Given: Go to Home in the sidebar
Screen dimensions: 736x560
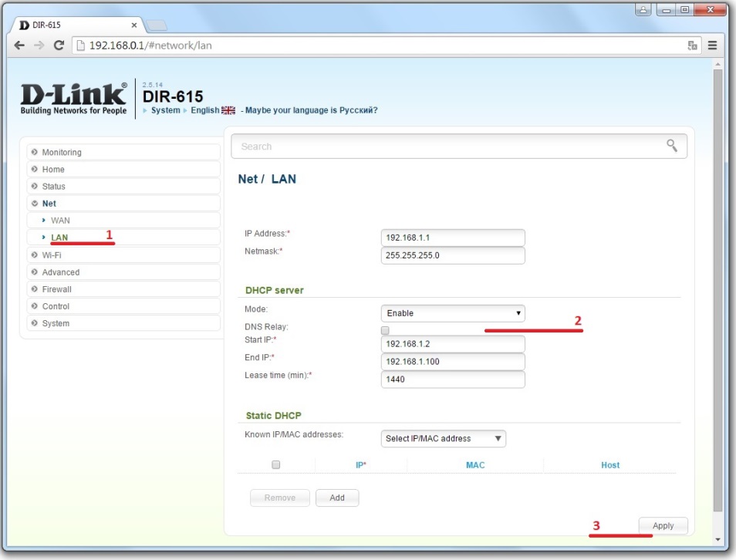Looking at the screenshot, I should click(x=123, y=169).
